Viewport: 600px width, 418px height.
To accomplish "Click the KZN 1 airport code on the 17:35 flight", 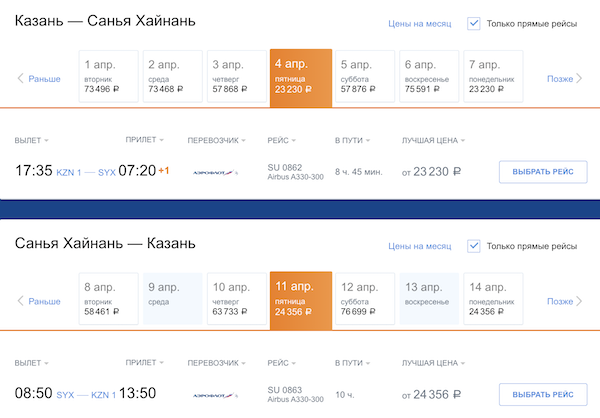I will (x=69, y=171).
